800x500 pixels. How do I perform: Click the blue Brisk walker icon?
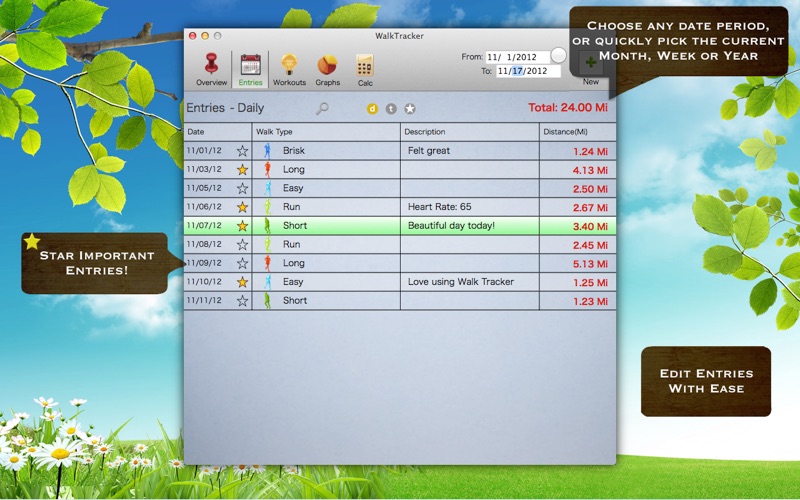(x=267, y=151)
